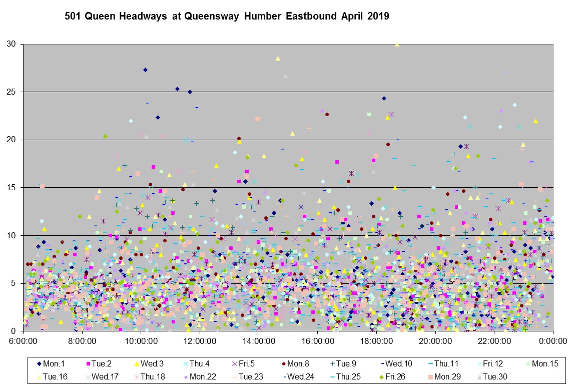Click the 30 label on the vertical axis
Image resolution: width=571 pixels, height=392 pixels.
tap(11, 44)
